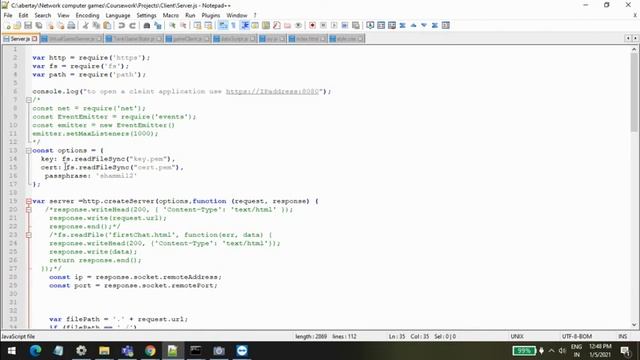Open the Language menu

[x=118, y=15]
